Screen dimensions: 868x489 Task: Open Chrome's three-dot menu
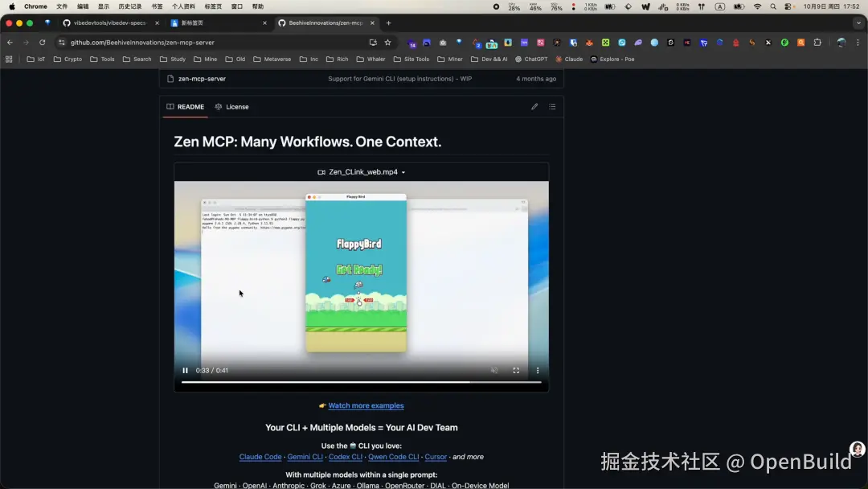858,42
